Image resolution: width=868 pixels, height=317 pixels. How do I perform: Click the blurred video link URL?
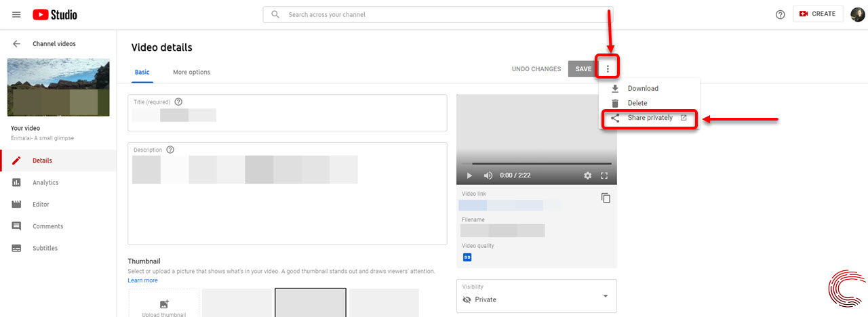(511, 205)
